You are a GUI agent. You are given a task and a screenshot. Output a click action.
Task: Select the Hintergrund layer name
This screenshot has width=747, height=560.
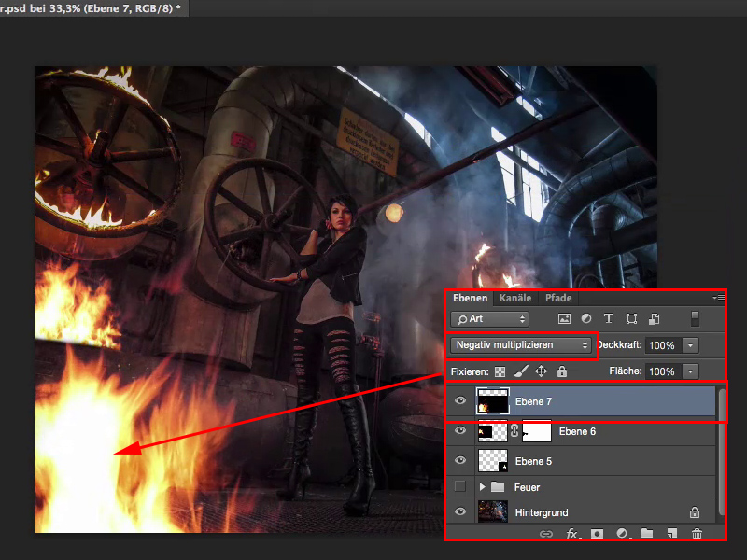pyautogui.click(x=542, y=512)
